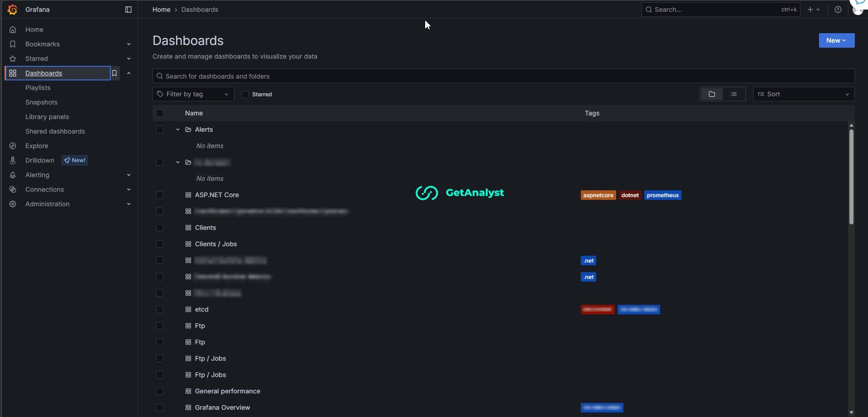Viewport: 868px width, 417px height.
Task: Click the dashboard list vertical scrollbar
Action: (851, 177)
